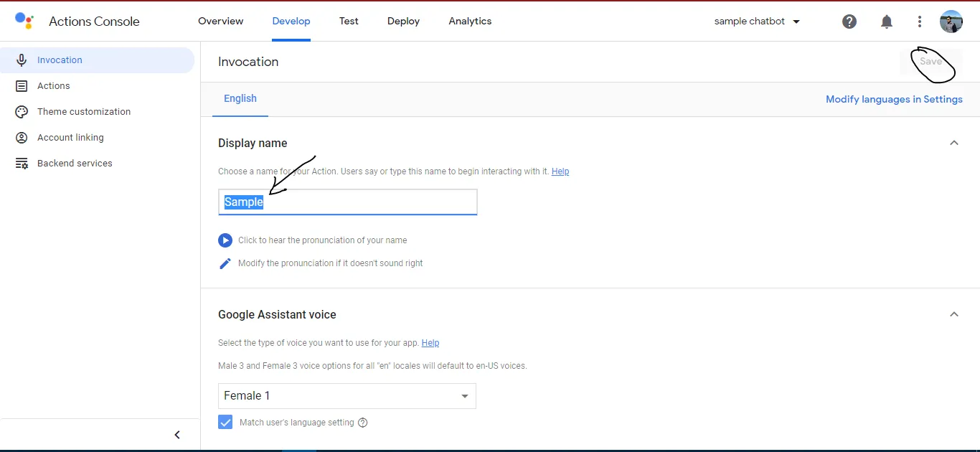Screen dimensions: 980x452
Task: Click the Theme customization palette icon
Action: coord(22,112)
